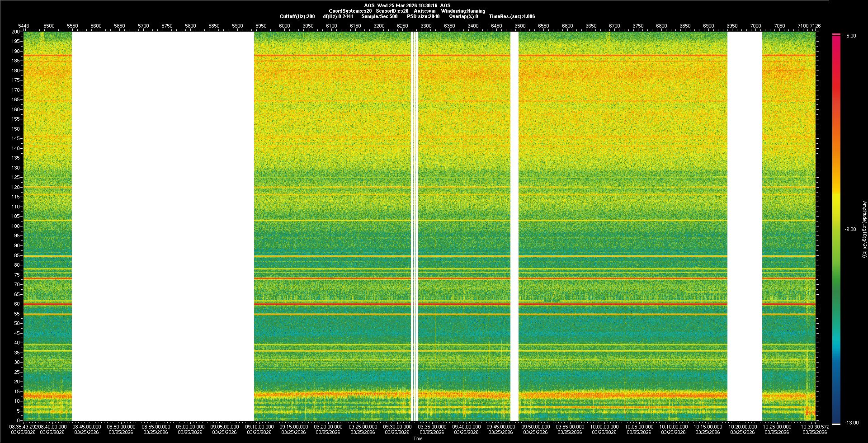The image size is (868, 443).
Task: Click the 6000 tick on top seconds axis
Action: click(284, 26)
